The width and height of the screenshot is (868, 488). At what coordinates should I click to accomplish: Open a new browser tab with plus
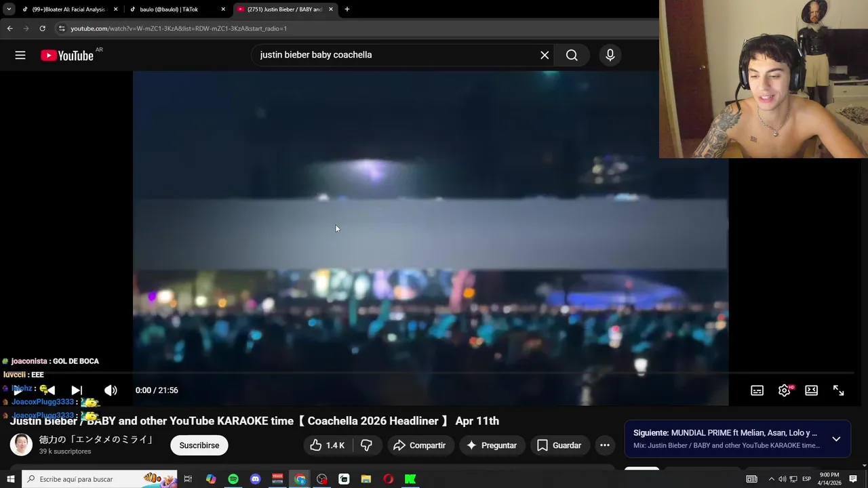[347, 9]
